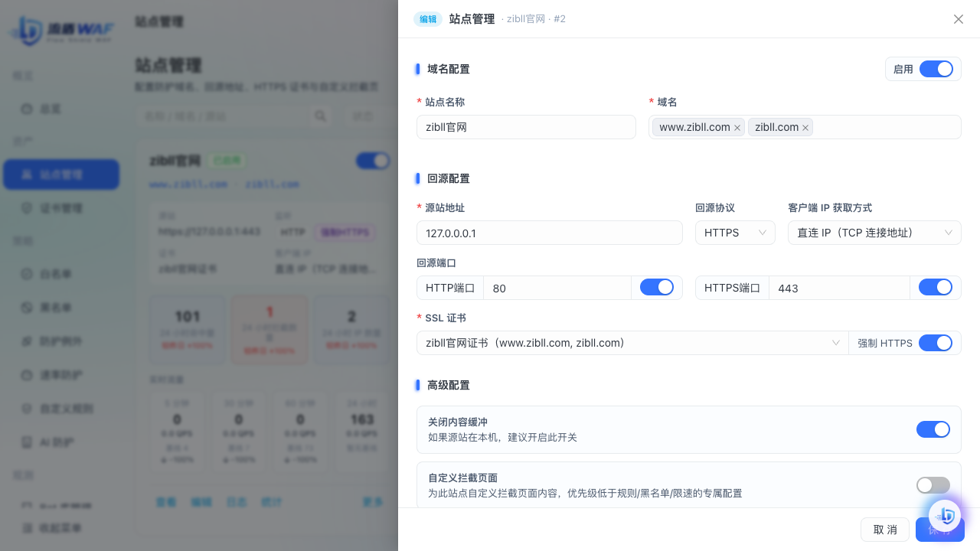Click 查看 link on site card
Screen dimensions: 980x551
(x=166, y=502)
